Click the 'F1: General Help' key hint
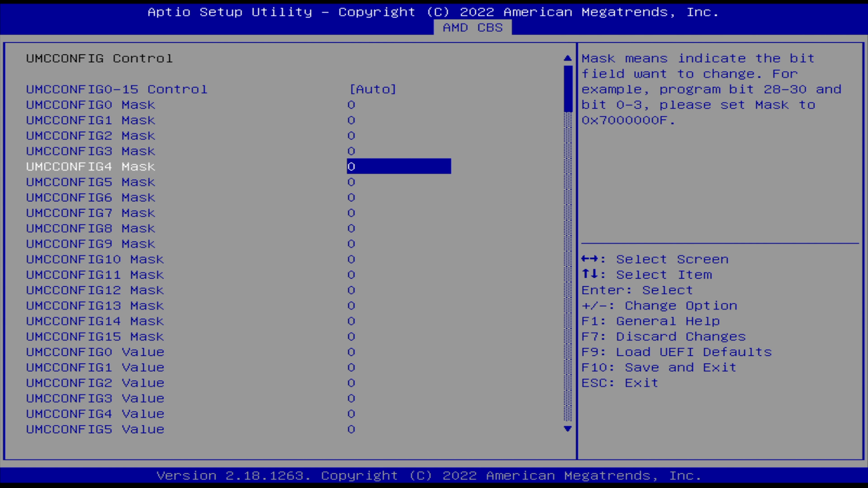 [651, 321]
